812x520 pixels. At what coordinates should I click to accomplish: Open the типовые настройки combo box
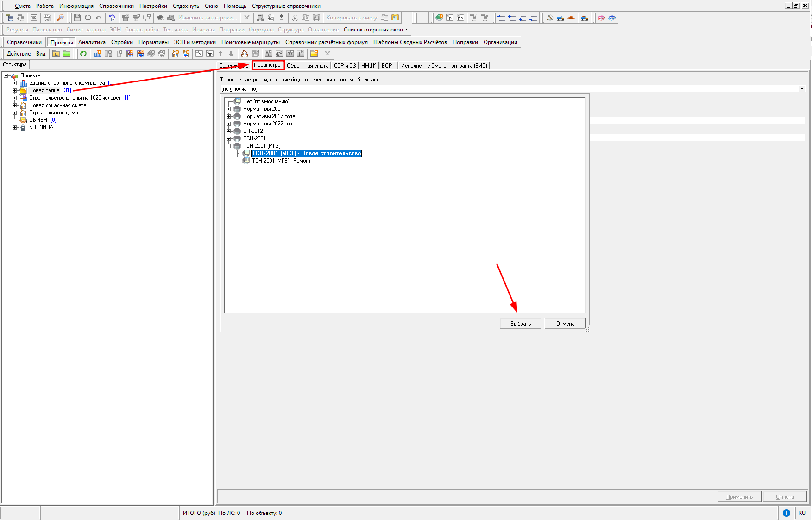point(801,89)
